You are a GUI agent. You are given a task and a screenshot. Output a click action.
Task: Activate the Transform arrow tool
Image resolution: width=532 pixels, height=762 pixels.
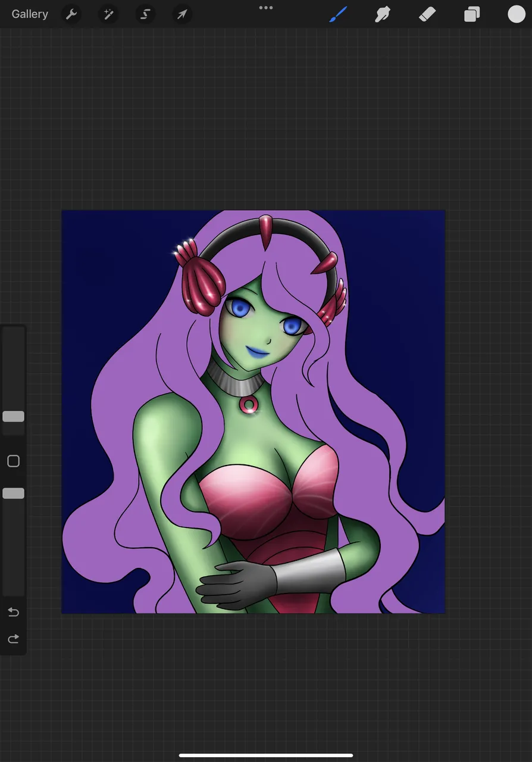182,14
